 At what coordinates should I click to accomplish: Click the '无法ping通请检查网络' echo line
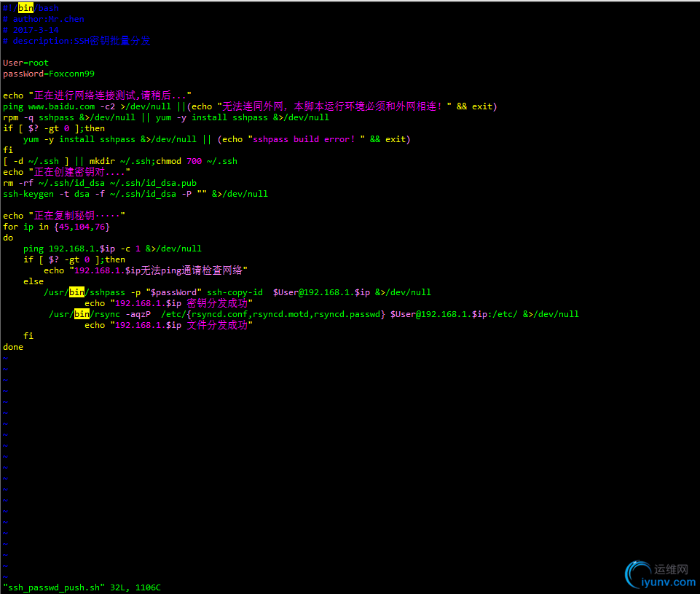click(146, 270)
